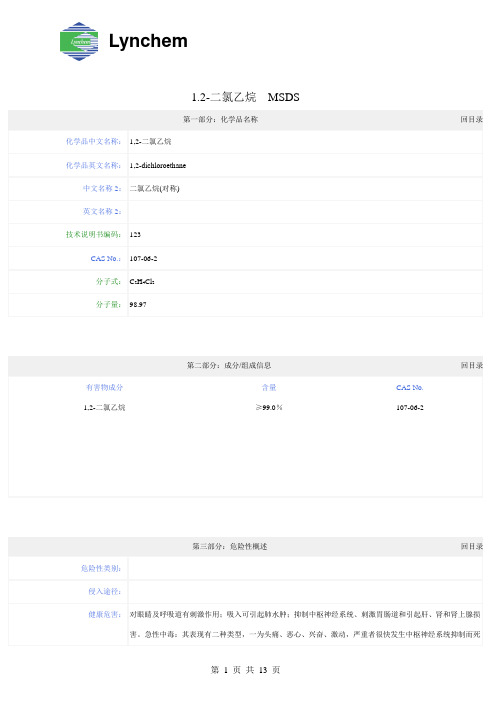The image size is (496, 702).
Task: Click the Lynchem brand name text
Action: point(148,41)
